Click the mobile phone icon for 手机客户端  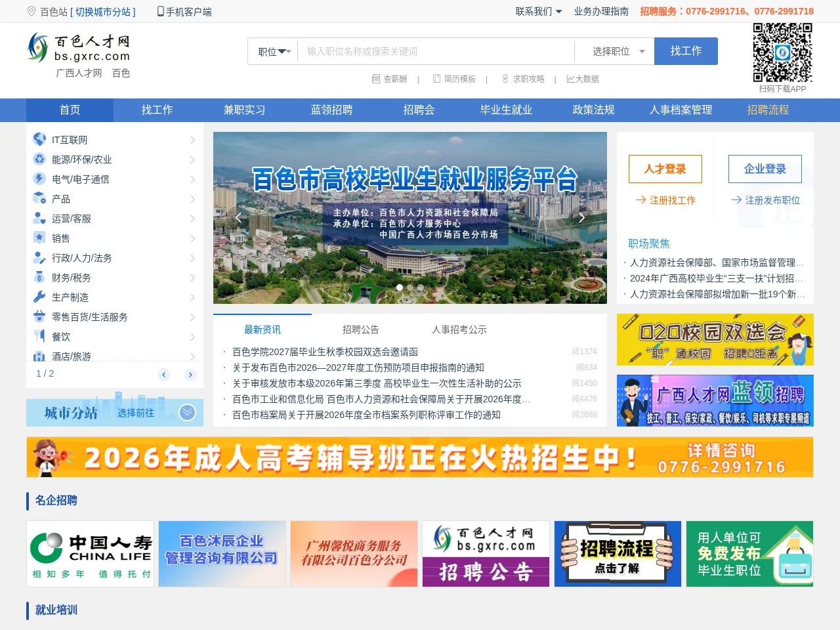click(x=161, y=11)
